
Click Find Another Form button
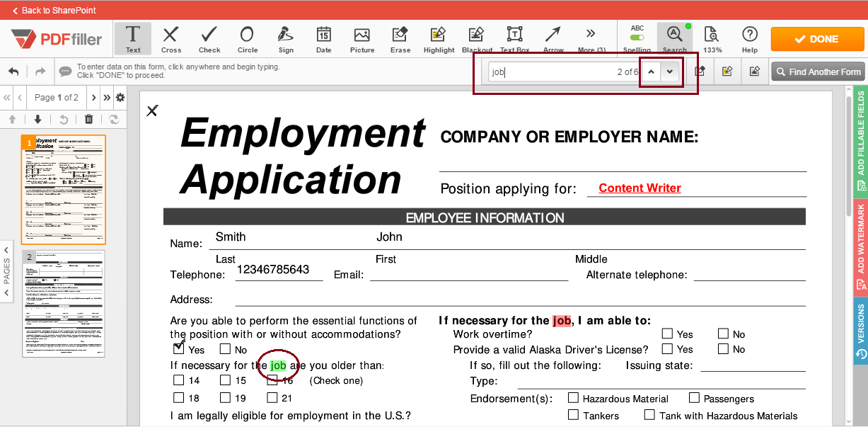point(818,72)
